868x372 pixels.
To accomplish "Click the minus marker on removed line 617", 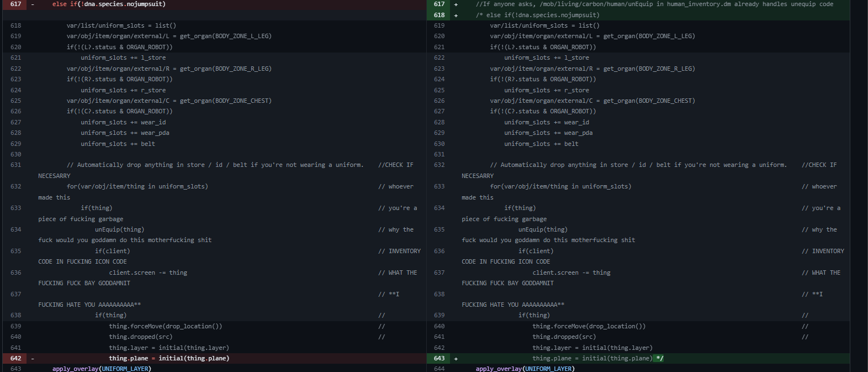I will tap(33, 4).
